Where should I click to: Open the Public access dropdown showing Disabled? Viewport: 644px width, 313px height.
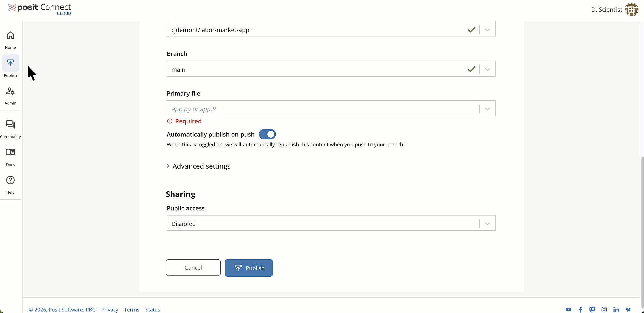[487, 223]
